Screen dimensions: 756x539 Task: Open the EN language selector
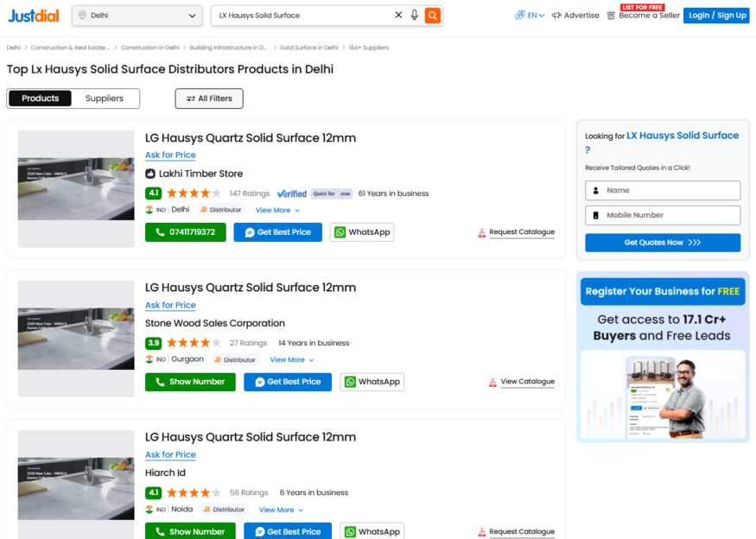[530, 16]
